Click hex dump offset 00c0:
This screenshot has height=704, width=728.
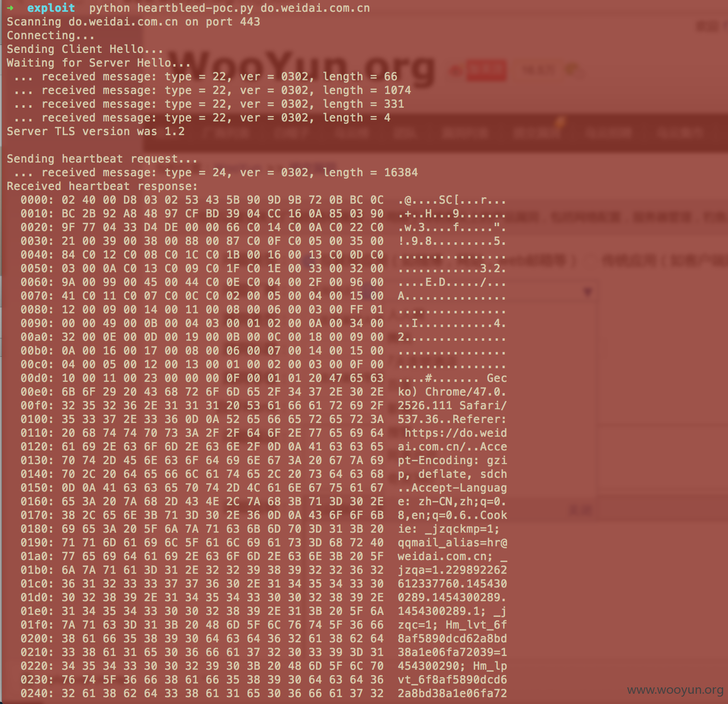pyautogui.click(x=37, y=364)
